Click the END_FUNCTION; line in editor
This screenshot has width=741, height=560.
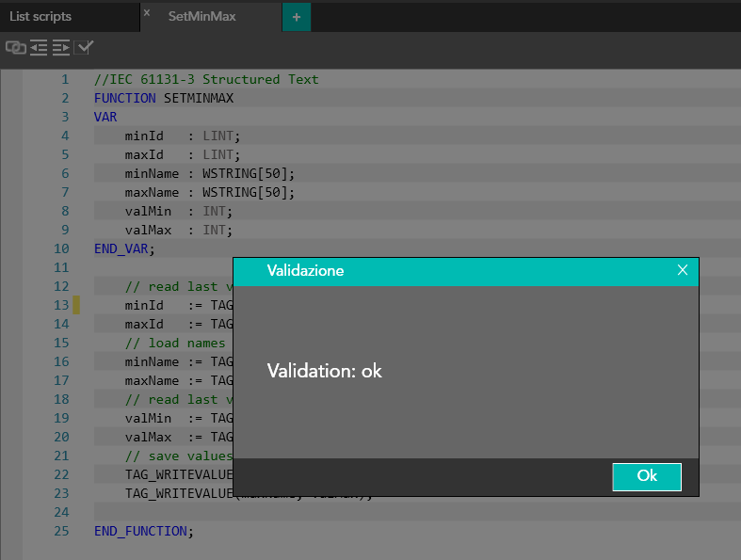tap(143, 532)
